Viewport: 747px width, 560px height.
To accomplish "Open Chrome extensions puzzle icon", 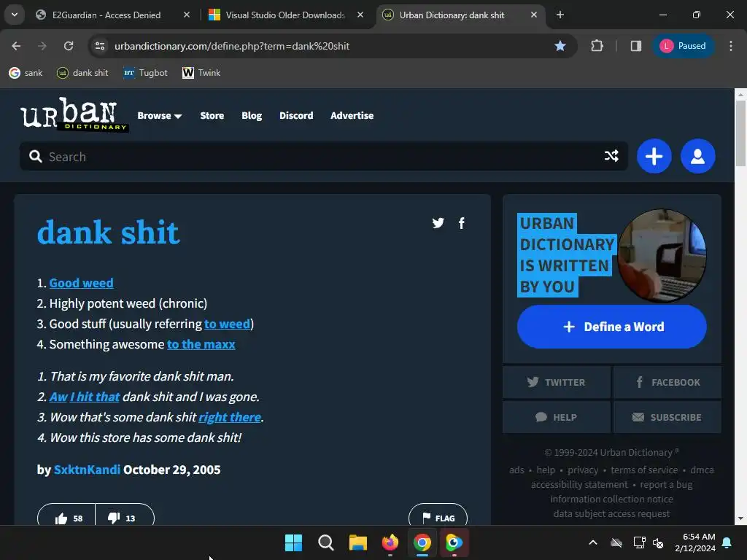I will (x=597, y=46).
